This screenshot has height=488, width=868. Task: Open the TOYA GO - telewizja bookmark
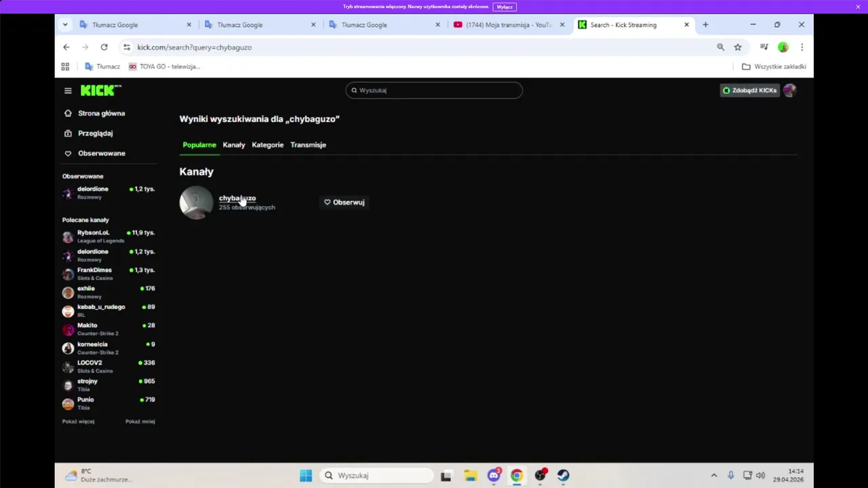point(164,66)
